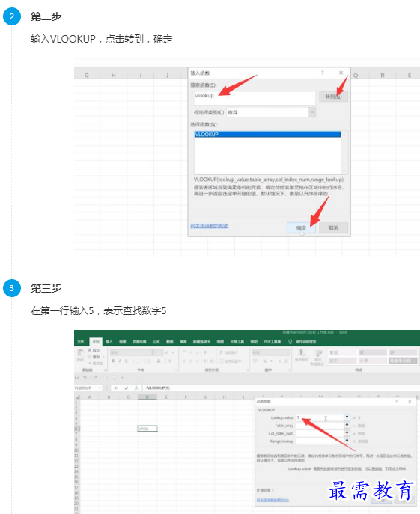Open the category dropdown in Insert Function dialog

click(312, 112)
